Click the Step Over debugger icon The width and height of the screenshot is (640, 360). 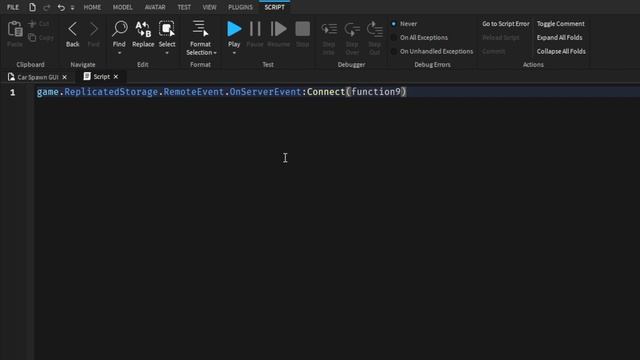352,29
